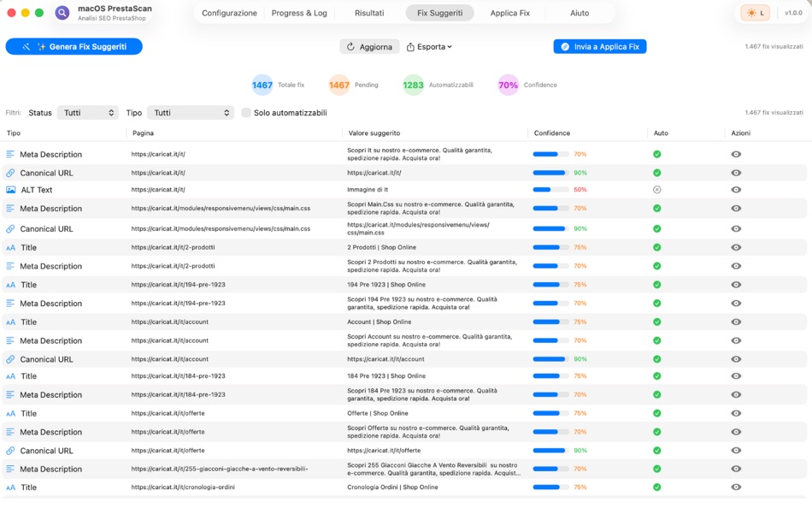812x508 pixels.
Task: Click the ALT Text image icon
Action: pyautogui.click(x=12, y=190)
